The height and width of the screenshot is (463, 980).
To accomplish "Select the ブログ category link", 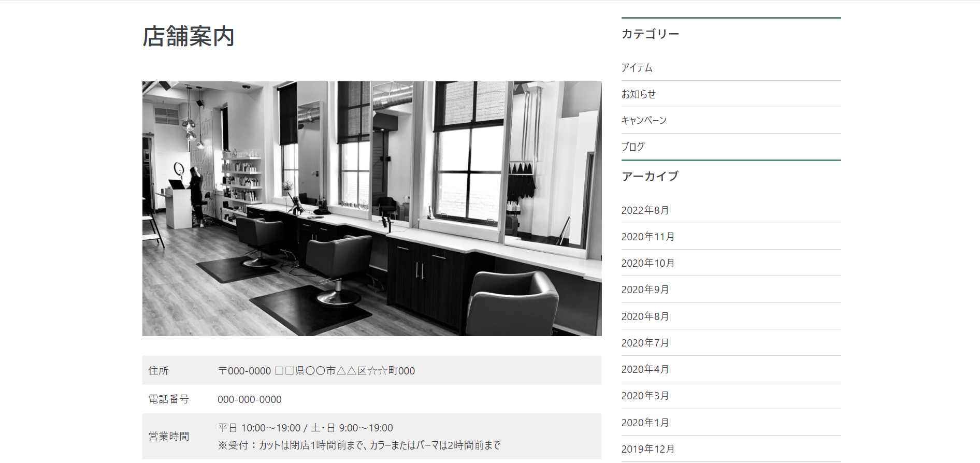I will tap(633, 147).
